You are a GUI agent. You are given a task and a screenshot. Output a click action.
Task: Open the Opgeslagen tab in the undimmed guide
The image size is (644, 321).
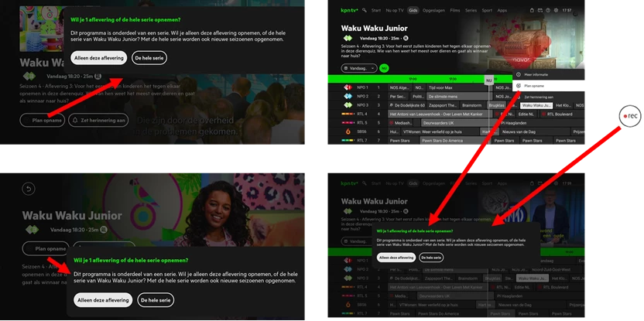[433, 10]
